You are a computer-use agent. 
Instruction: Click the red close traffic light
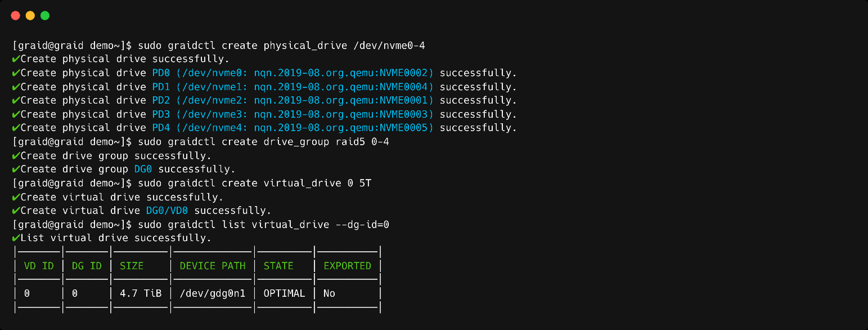[x=15, y=15]
